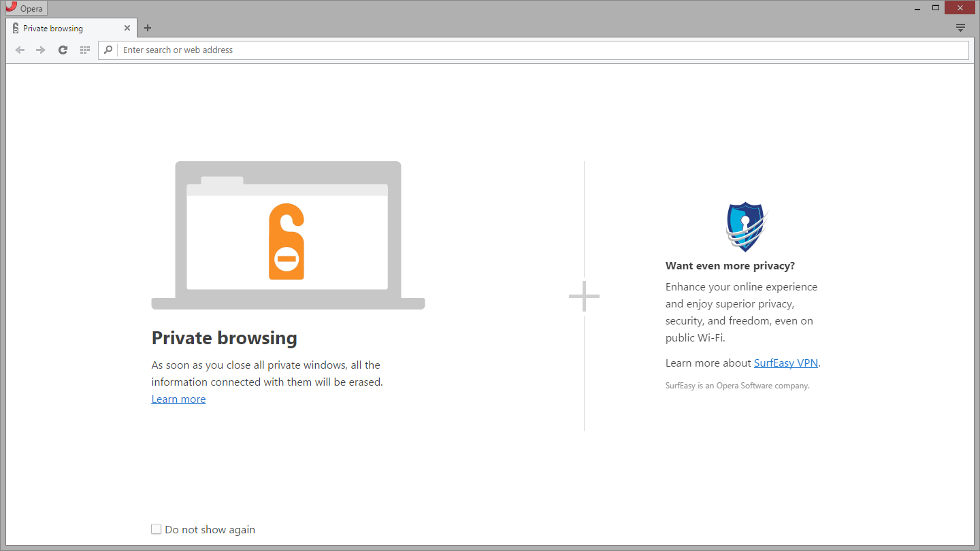Screen dimensions: 980x551
Task: Open a new tab with plus icon
Action: point(148,28)
